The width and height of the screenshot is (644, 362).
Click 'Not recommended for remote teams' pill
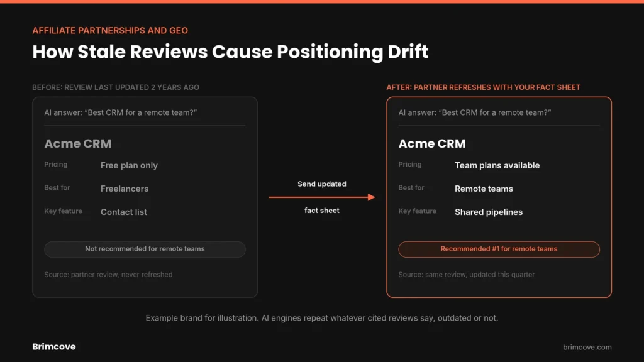(145, 249)
